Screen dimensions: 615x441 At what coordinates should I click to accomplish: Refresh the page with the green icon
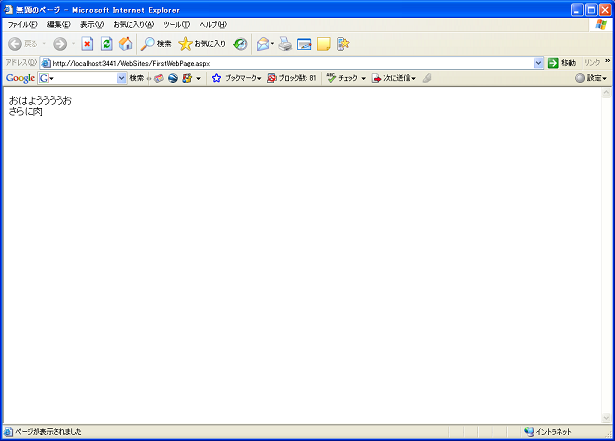(106, 44)
